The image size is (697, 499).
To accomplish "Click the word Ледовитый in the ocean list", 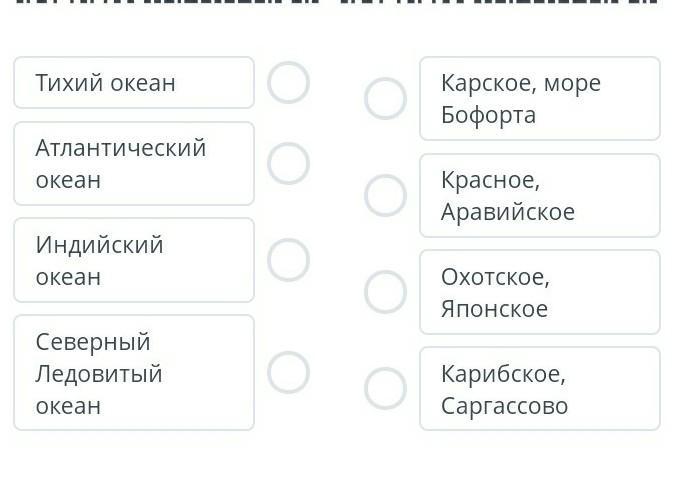I will coord(99,374).
